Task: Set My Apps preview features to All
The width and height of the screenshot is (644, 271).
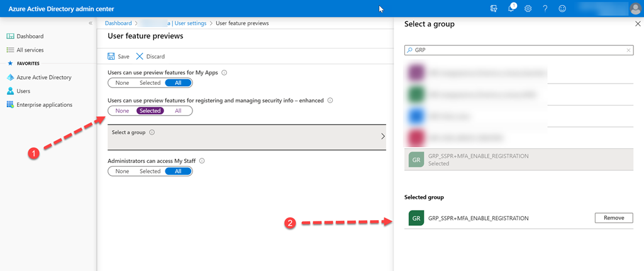Action: [178, 82]
